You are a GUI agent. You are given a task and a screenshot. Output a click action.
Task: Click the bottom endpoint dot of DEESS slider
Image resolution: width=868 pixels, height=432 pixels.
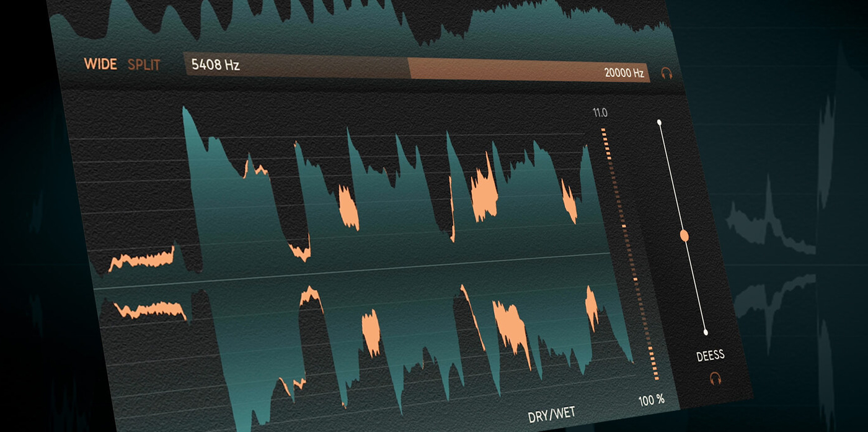[x=706, y=332]
